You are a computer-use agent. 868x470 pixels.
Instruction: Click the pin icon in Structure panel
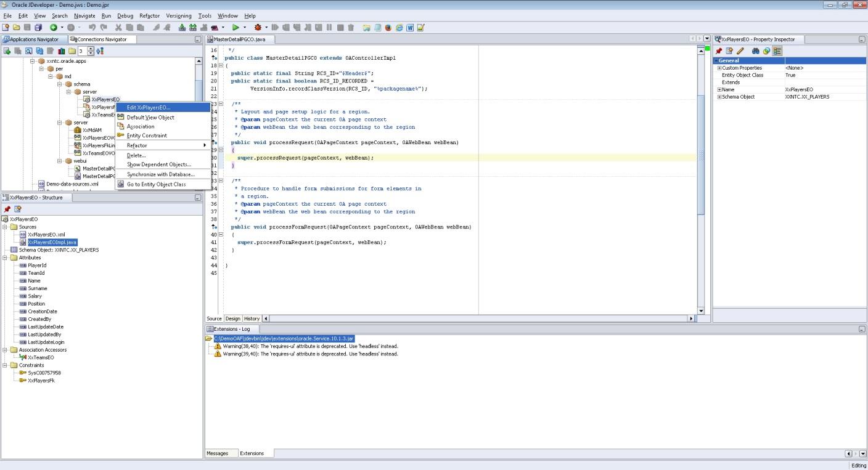point(7,209)
